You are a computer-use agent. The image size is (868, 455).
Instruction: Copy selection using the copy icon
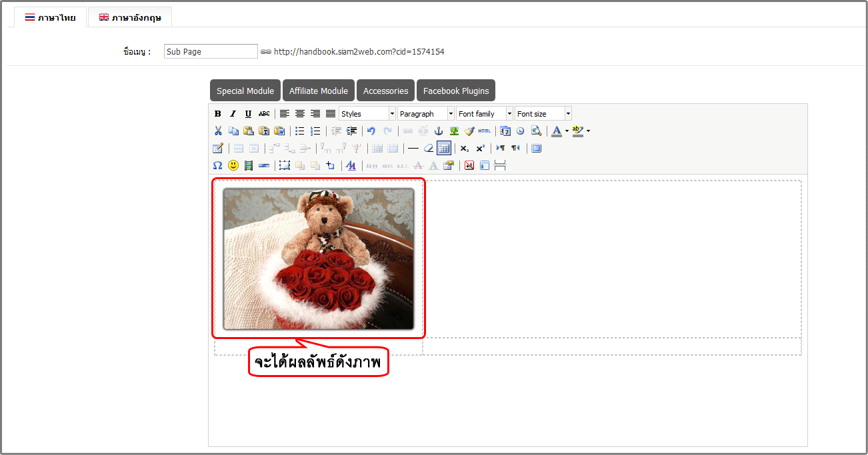coord(233,131)
